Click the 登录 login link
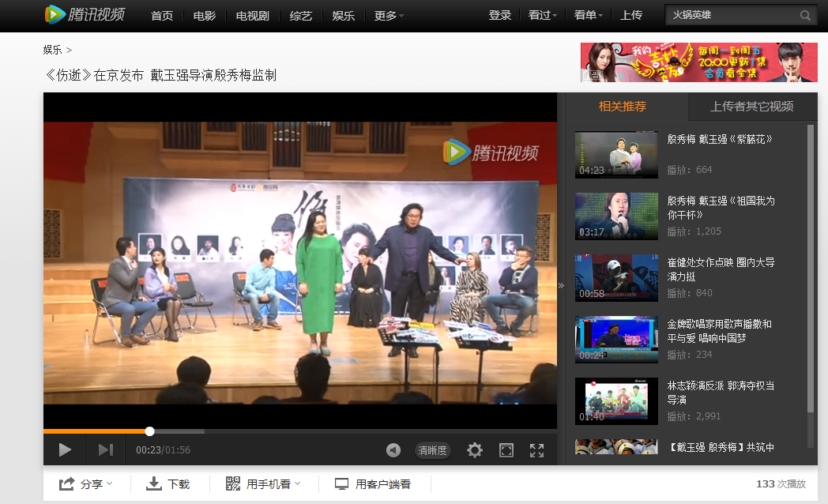Screen dimensions: 828x504 [x=500, y=15]
